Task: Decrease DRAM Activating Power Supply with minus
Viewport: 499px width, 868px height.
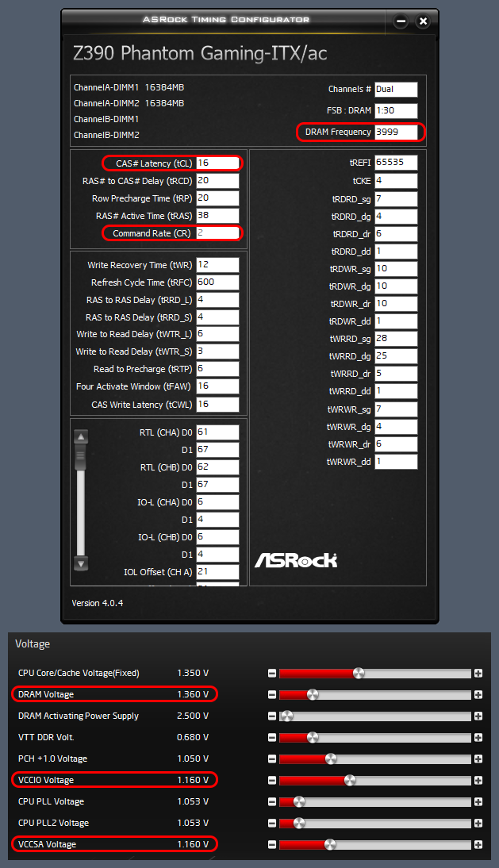Action: click(271, 716)
